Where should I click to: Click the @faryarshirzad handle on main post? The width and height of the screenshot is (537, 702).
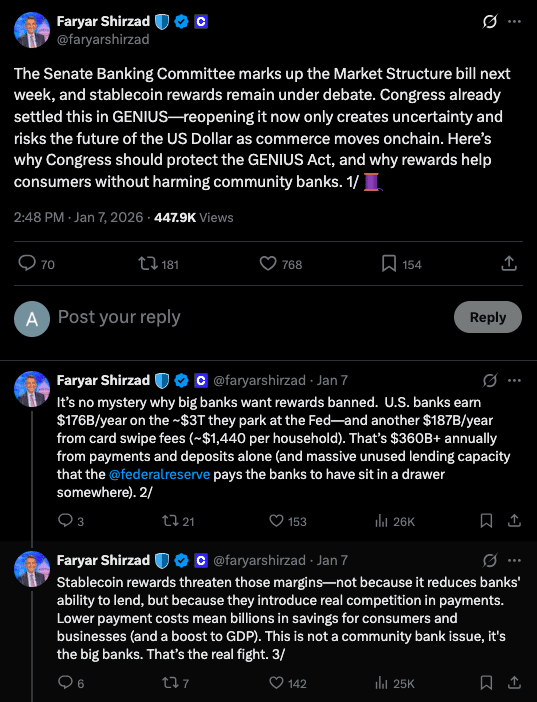click(103, 39)
